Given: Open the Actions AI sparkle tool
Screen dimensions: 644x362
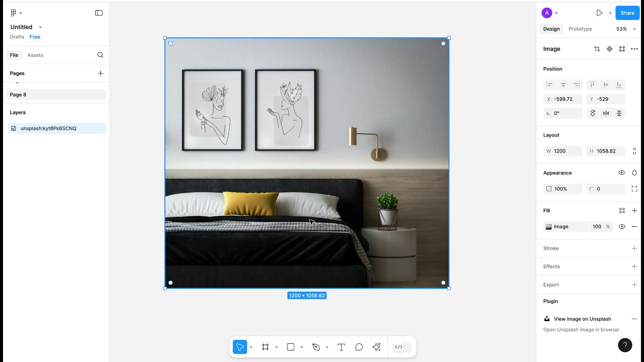Looking at the screenshot, I should 377,347.
